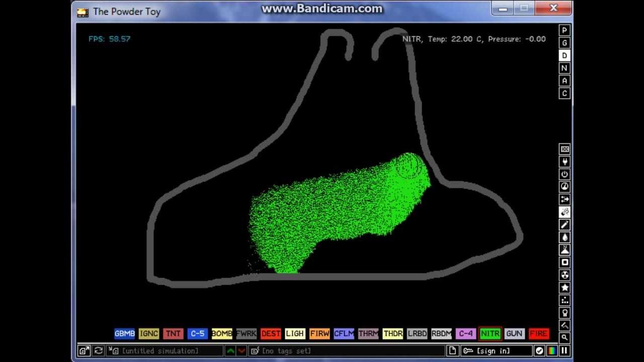The image size is (644, 362).
Task: Open the Electronics category plug icon
Action: pyautogui.click(x=565, y=162)
